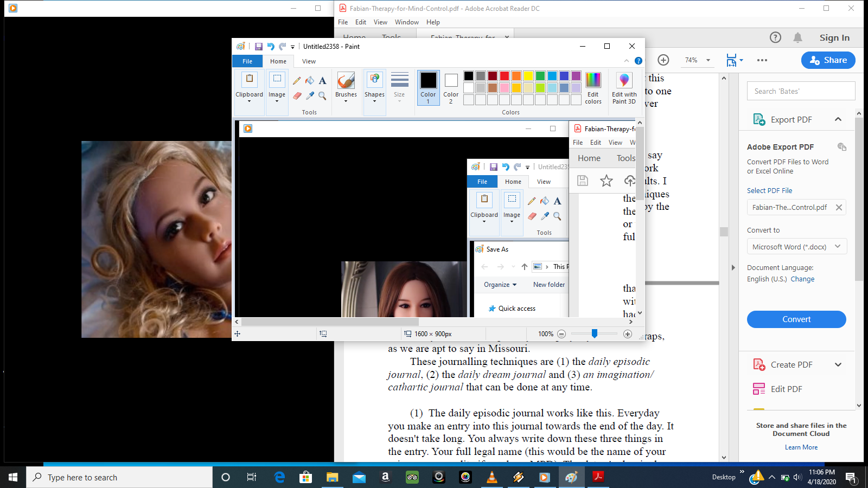Open the Acrobat View menu
The image size is (868, 488).
coord(380,22)
